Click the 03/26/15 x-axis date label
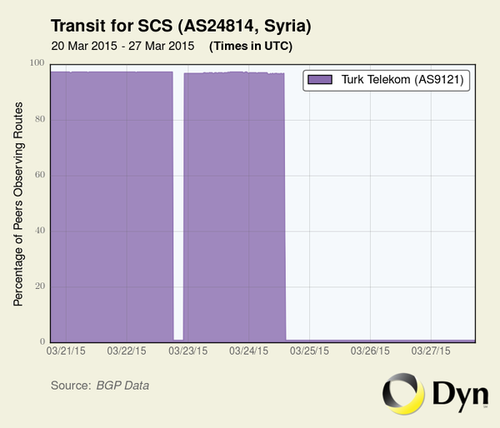 point(370,351)
